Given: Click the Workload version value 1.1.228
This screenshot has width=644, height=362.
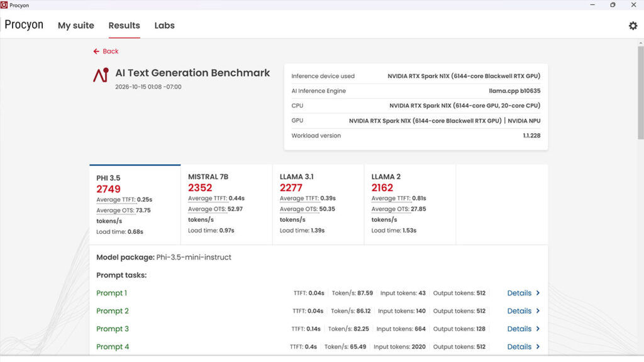Looking at the screenshot, I should pos(531,136).
